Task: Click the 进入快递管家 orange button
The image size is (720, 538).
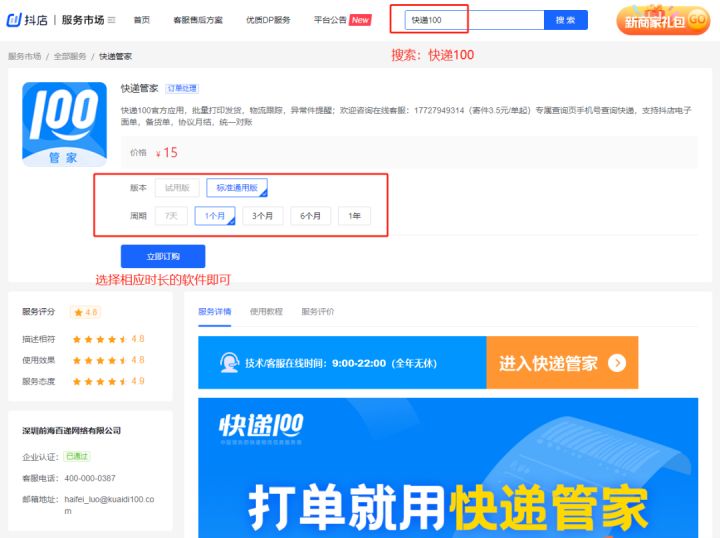Action: pos(562,363)
